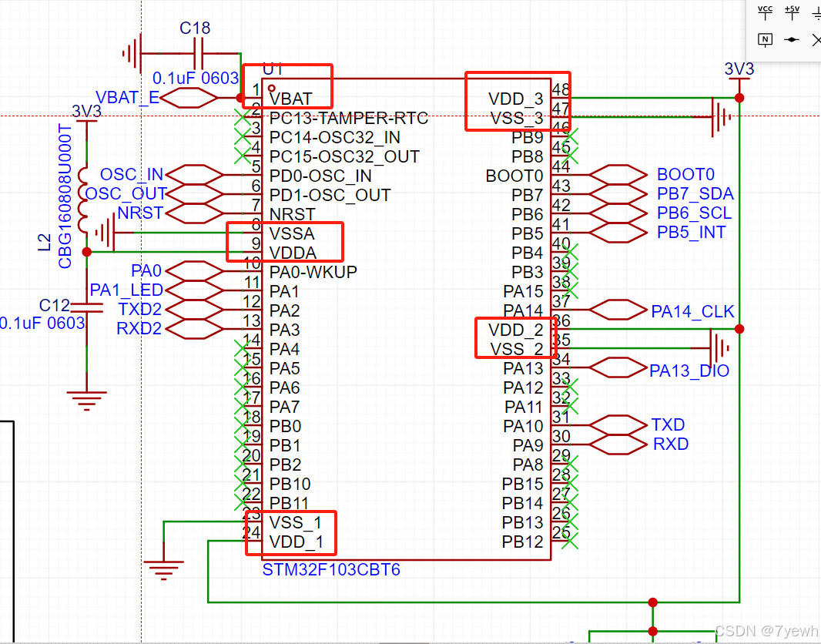The width and height of the screenshot is (821, 644).
Task: Select the 3V3 power flag at top right
Action: tap(739, 72)
